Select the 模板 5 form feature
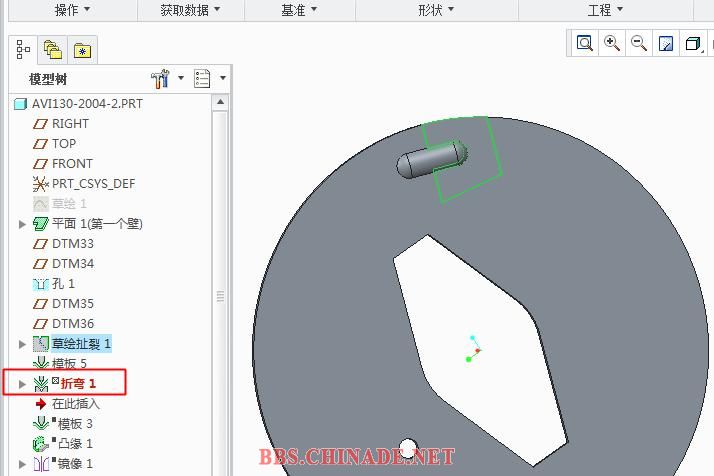The height and width of the screenshot is (476, 714). coord(69,363)
